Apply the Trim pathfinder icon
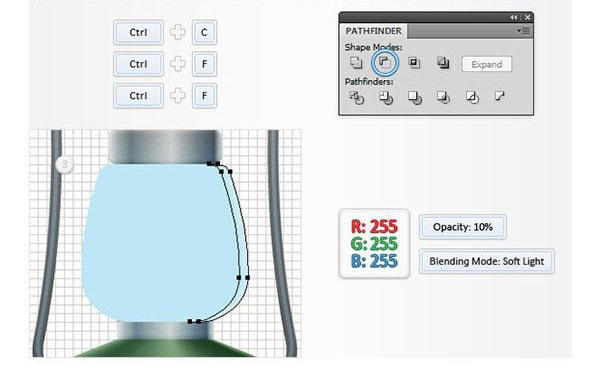600x384 pixels. tap(386, 98)
